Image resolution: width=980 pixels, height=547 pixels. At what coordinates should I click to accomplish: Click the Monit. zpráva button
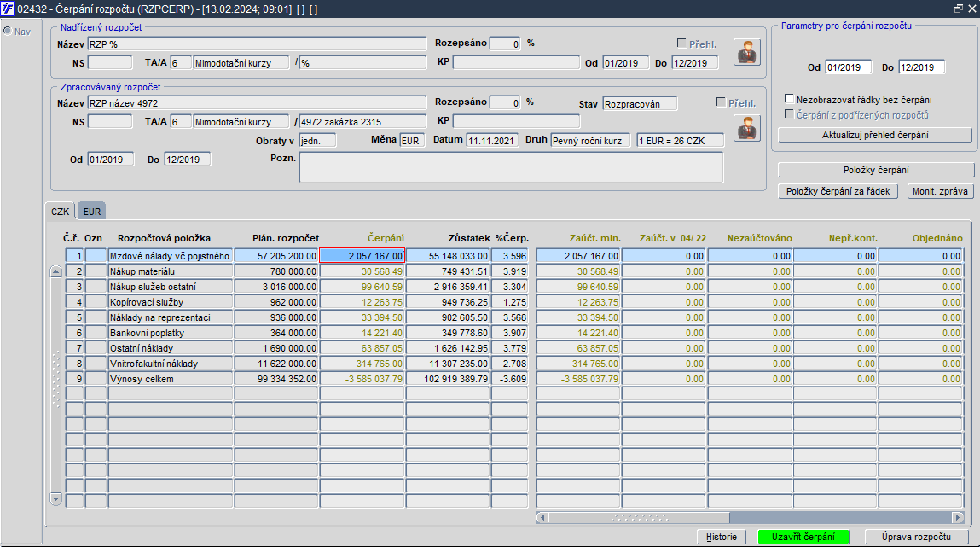(x=940, y=191)
